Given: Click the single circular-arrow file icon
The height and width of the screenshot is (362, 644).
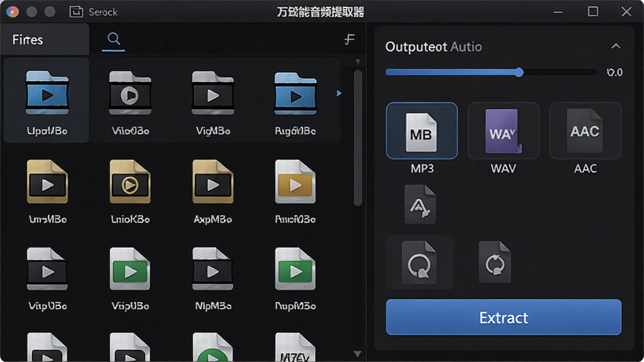Looking at the screenshot, I should pyautogui.click(x=419, y=262).
